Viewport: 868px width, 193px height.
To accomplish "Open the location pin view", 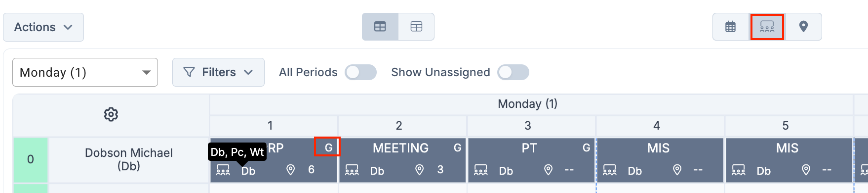I will coord(803,27).
